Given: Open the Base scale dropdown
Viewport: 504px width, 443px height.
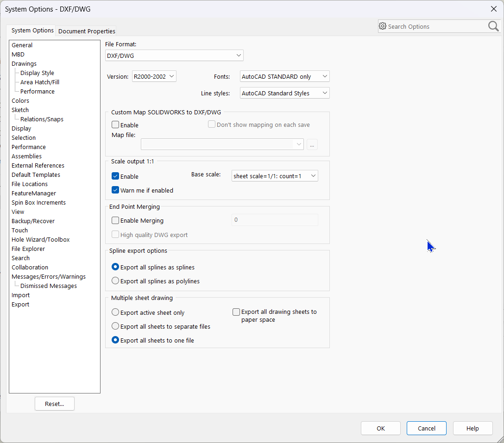Looking at the screenshot, I should tap(275, 176).
